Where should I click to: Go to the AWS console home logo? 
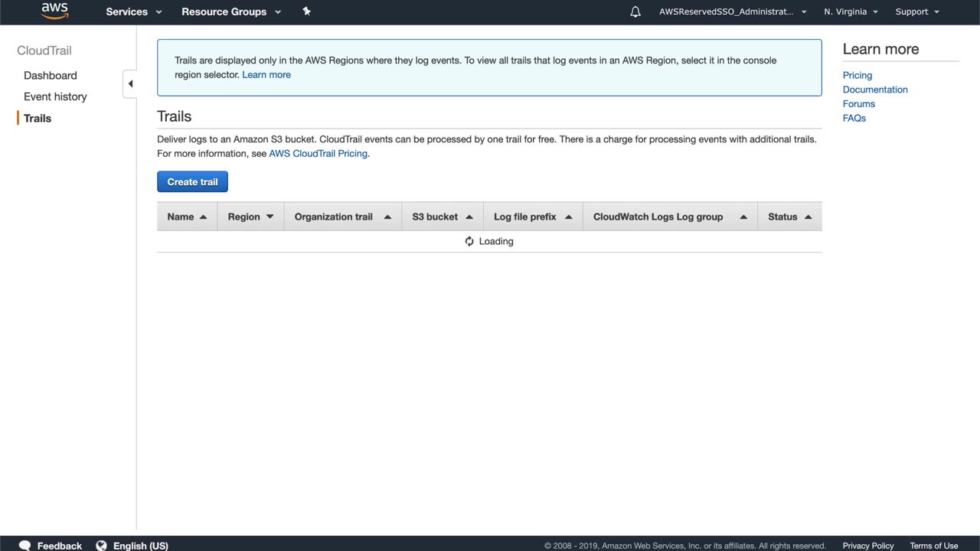click(x=54, y=11)
